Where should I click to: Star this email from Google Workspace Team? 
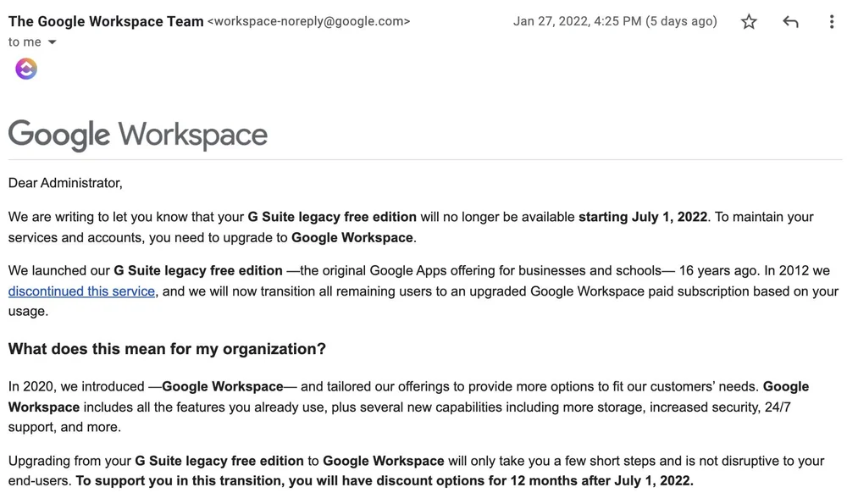point(749,22)
